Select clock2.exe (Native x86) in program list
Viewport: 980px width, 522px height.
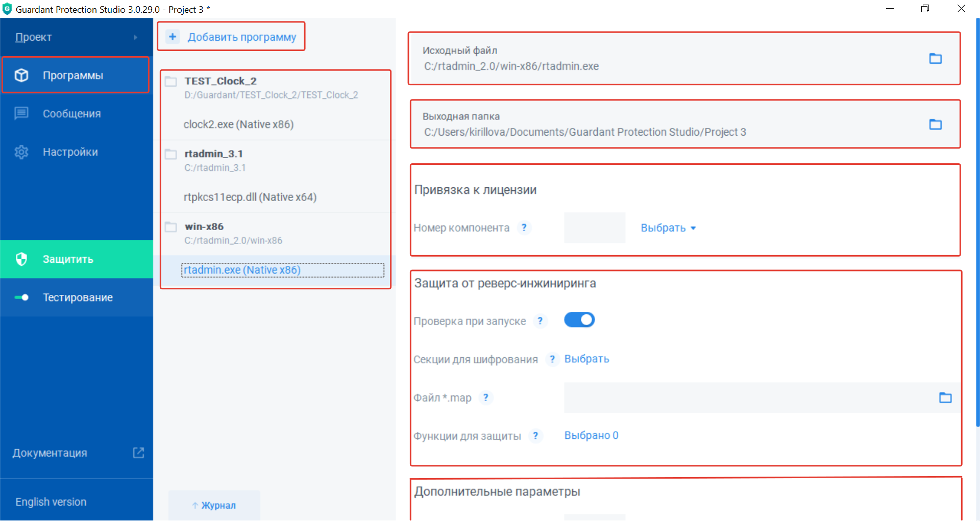coord(238,125)
